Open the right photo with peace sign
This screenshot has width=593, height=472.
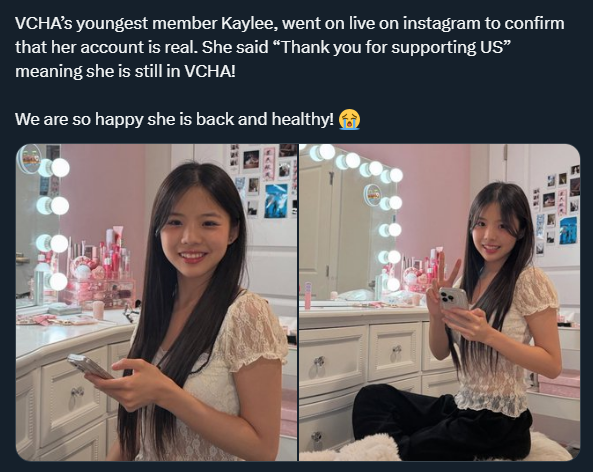[x=439, y=302]
